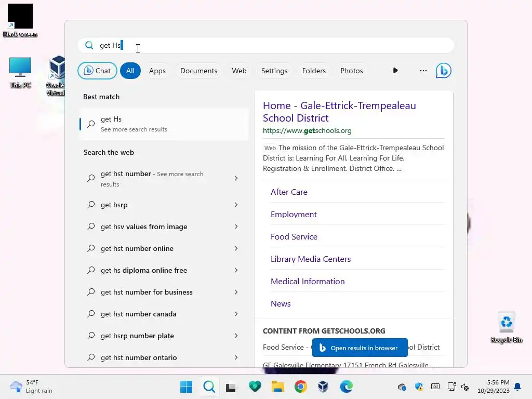Open File Explorer from taskbar

277,387
